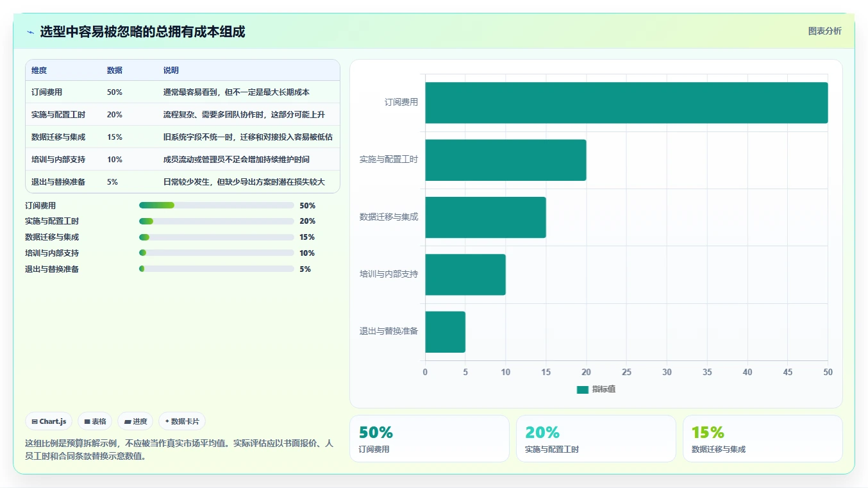
Task: Open the 50% 订阅费用 data card
Action: click(430, 439)
